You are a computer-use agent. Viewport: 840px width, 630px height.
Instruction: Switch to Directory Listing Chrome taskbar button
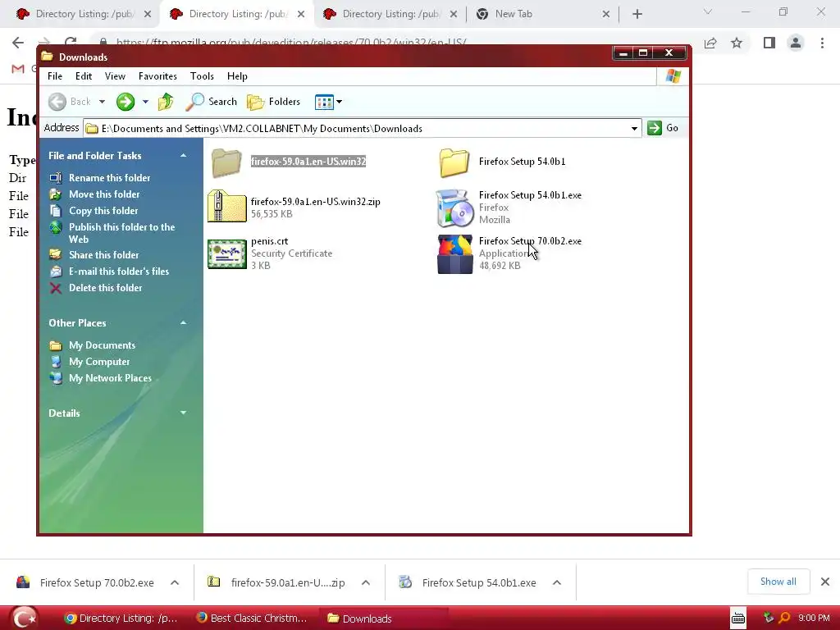(x=121, y=619)
